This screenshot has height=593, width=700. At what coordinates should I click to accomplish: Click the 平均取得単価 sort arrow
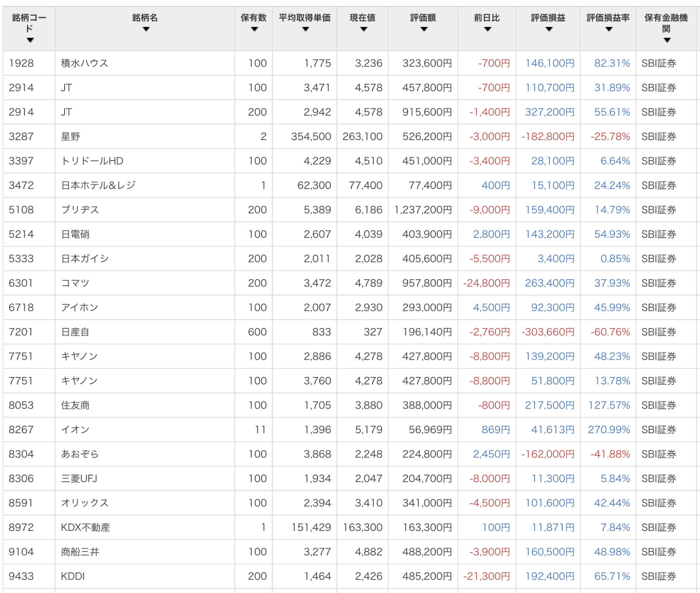coord(305,29)
